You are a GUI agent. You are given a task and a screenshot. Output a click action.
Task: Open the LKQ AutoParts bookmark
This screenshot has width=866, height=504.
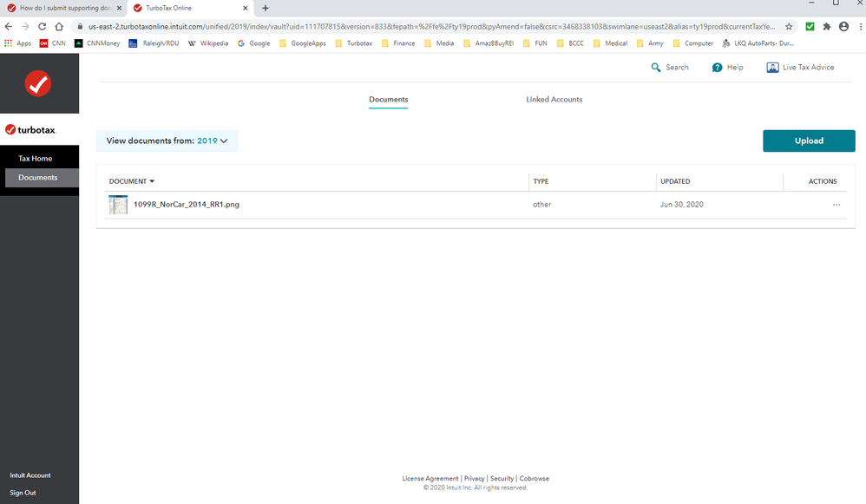click(758, 43)
